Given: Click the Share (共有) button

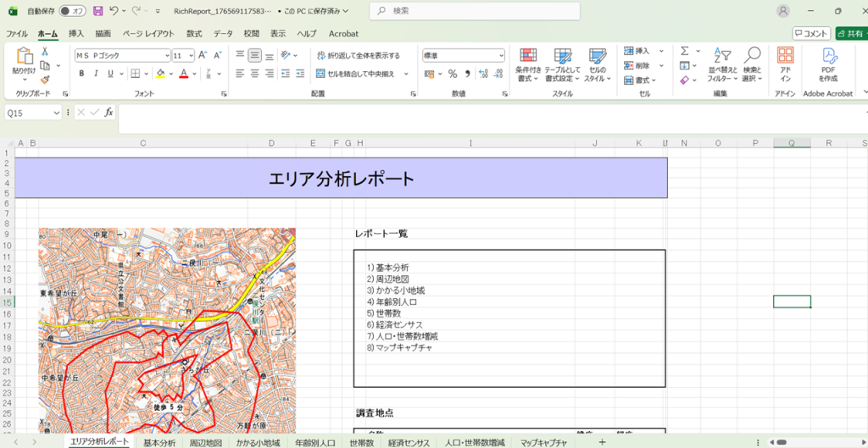Looking at the screenshot, I should pyautogui.click(x=851, y=34).
